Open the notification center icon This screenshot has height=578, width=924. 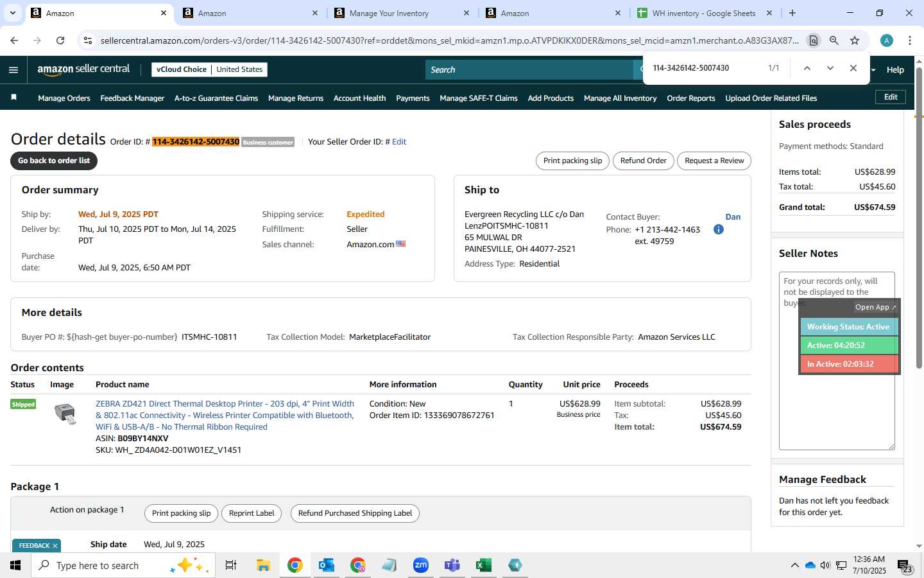(905, 566)
